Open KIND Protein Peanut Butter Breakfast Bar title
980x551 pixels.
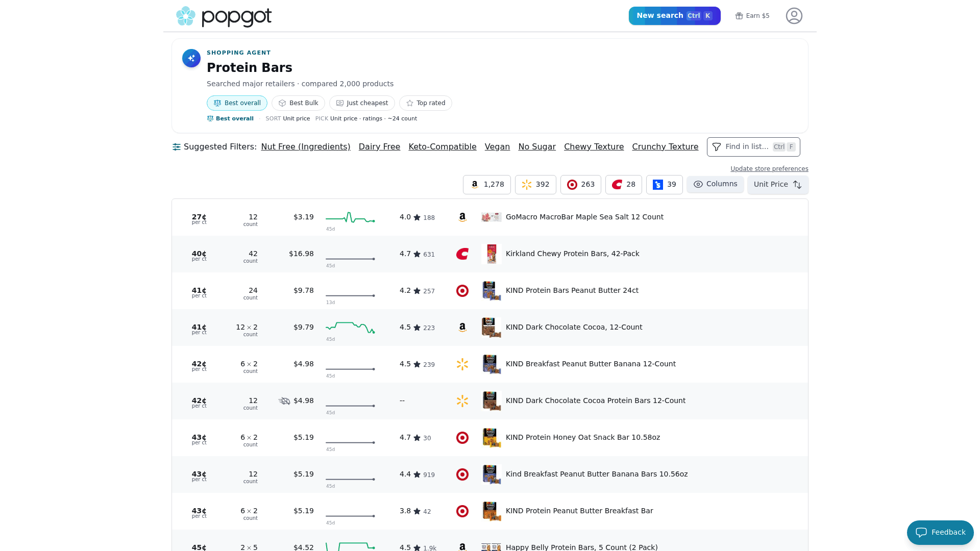(579, 511)
